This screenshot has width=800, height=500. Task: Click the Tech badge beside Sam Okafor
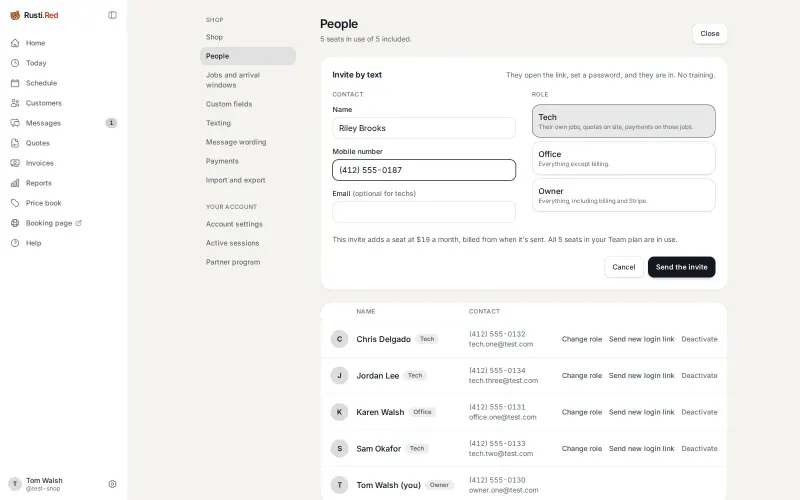417,448
